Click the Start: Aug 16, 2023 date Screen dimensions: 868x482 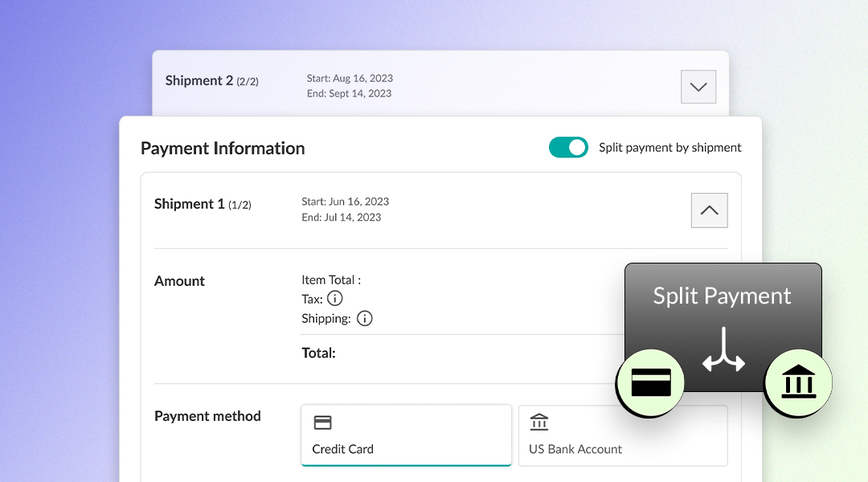(350, 78)
